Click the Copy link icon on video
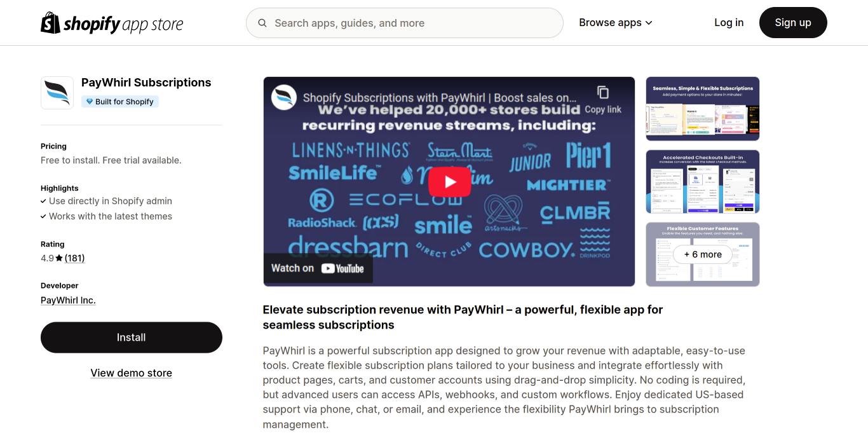Viewport: 868px width, 445px height. pos(603,93)
